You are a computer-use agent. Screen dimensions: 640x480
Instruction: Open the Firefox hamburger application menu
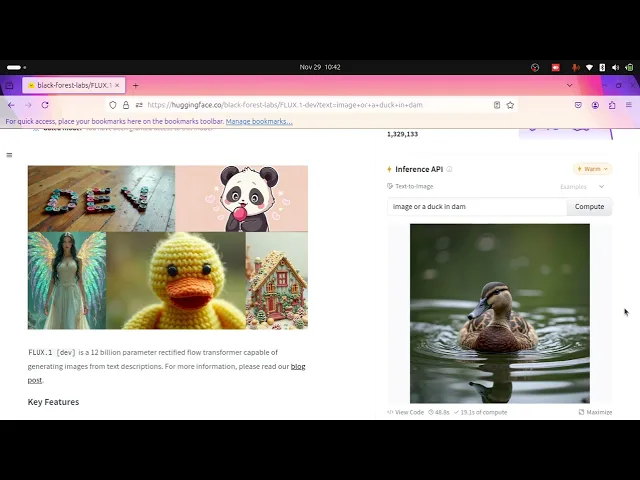click(629, 105)
